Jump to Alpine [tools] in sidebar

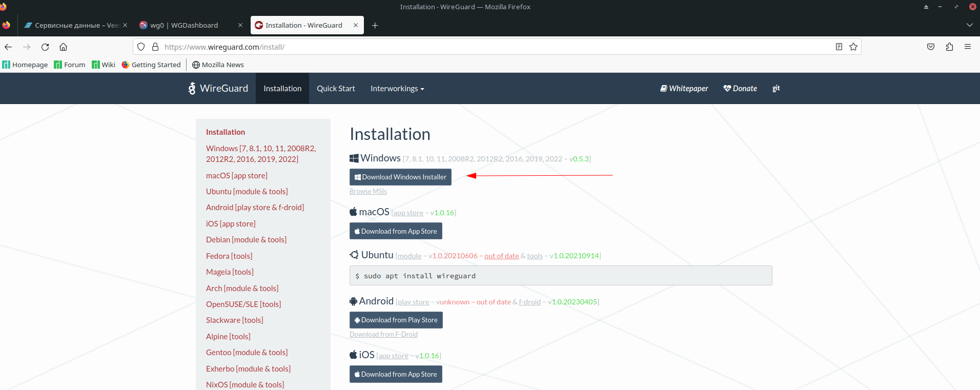[228, 336]
